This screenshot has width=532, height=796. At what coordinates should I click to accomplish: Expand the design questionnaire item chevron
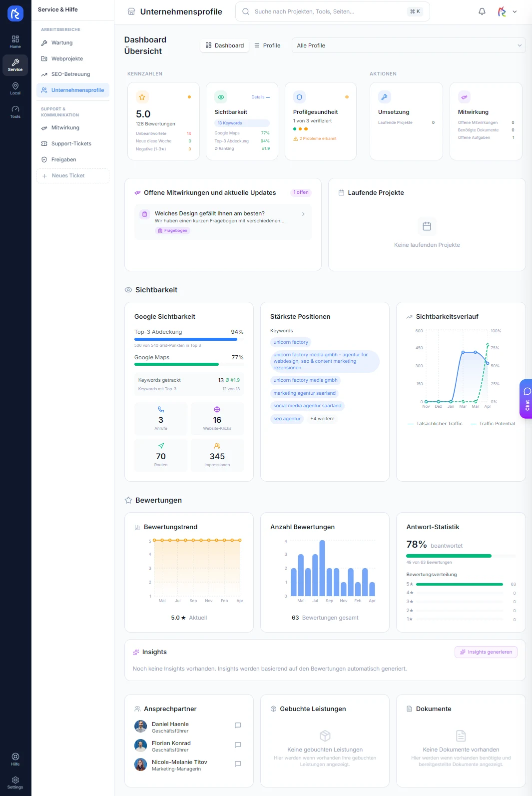click(x=303, y=214)
